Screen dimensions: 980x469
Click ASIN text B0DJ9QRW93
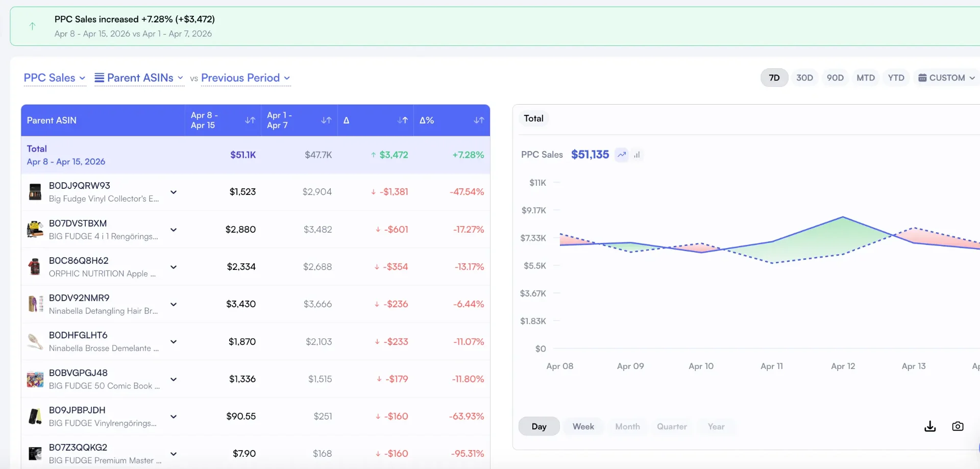click(x=80, y=186)
